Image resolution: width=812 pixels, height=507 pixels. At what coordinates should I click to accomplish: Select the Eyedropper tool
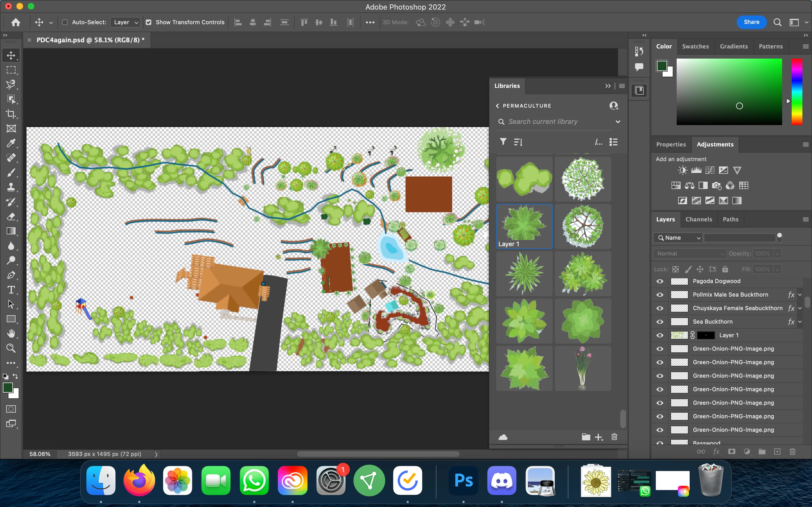[x=11, y=143]
